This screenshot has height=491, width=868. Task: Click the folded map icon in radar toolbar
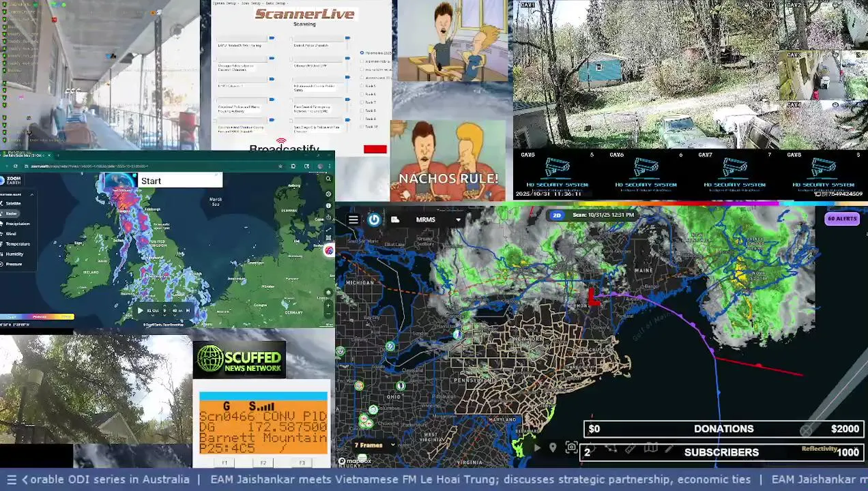651,448
